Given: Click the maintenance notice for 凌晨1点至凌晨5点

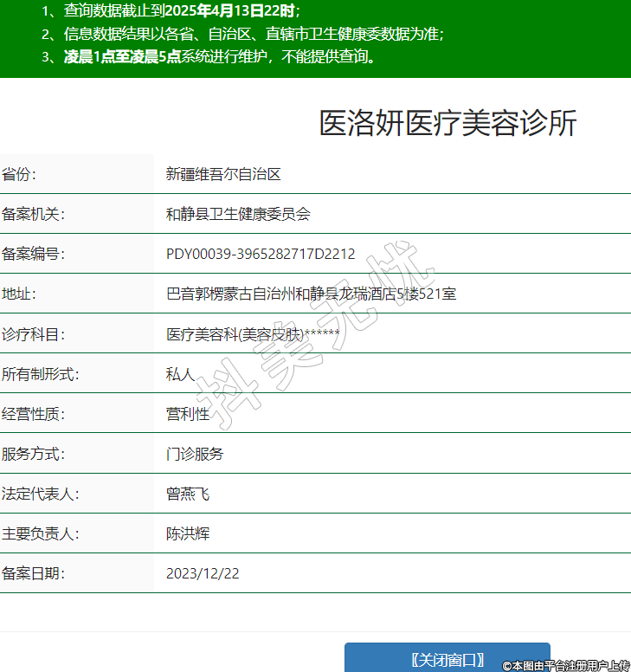Looking at the screenshot, I should [x=208, y=57].
